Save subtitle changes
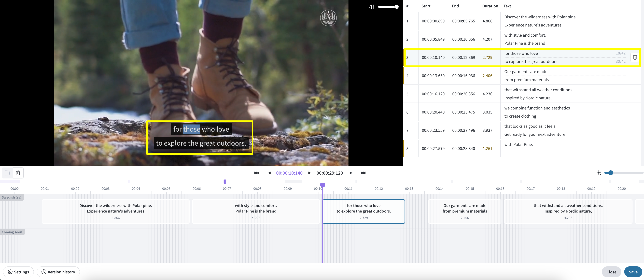 (633, 272)
